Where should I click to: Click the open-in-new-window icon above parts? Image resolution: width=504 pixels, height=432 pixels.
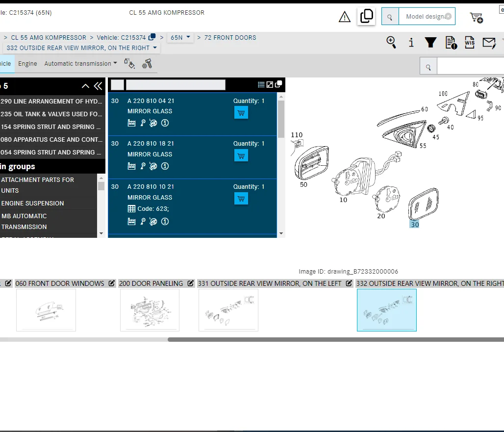click(278, 84)
